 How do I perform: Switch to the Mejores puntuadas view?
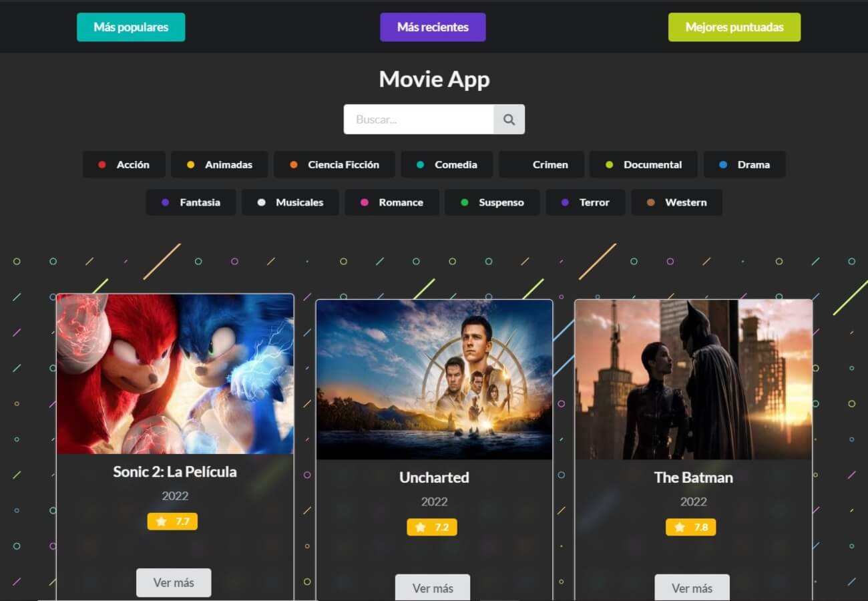click(x=734, y=27)
